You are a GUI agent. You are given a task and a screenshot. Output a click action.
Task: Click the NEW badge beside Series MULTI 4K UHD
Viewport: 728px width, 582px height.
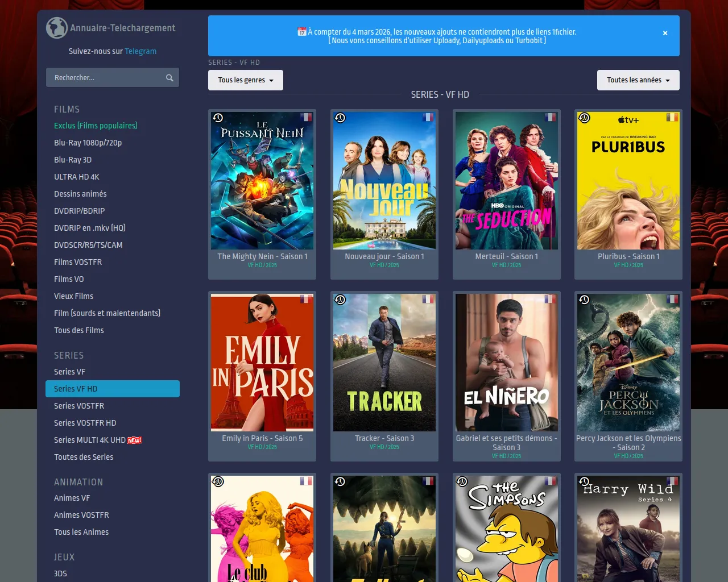(135, 440)
